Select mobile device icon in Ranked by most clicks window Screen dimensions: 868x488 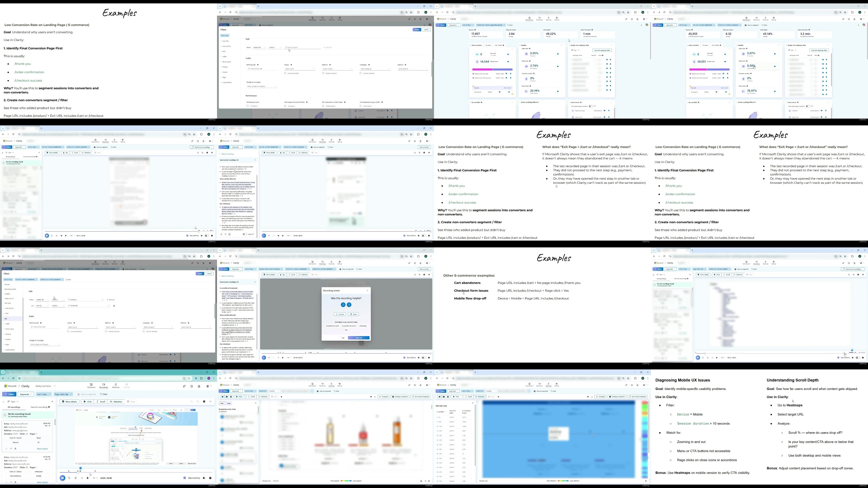coord(231,397)
